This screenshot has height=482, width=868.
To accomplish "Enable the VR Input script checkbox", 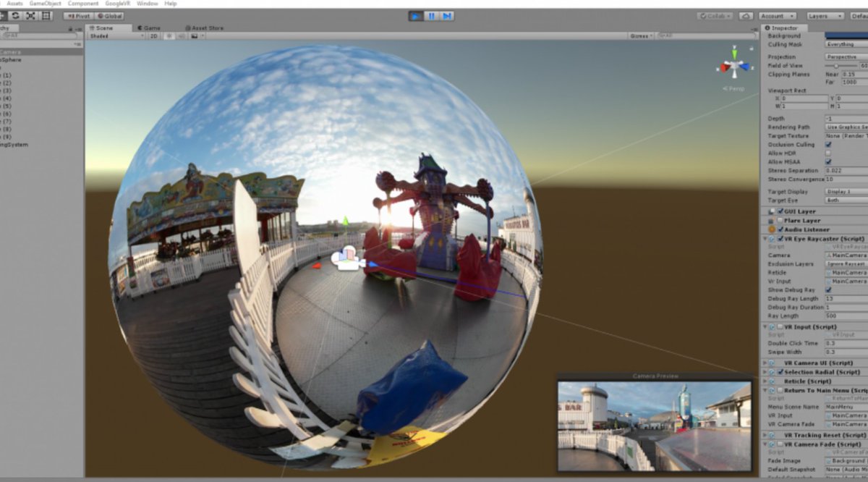I will click(780, 327).
